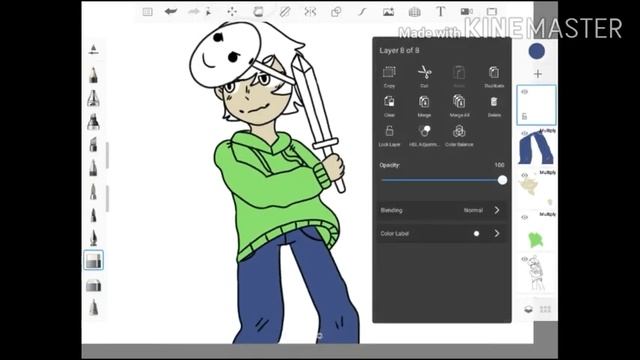The width and height of the screenshot is (640, 360).
Task: Hide the skin tone layer eye
Action: [524, 175]
